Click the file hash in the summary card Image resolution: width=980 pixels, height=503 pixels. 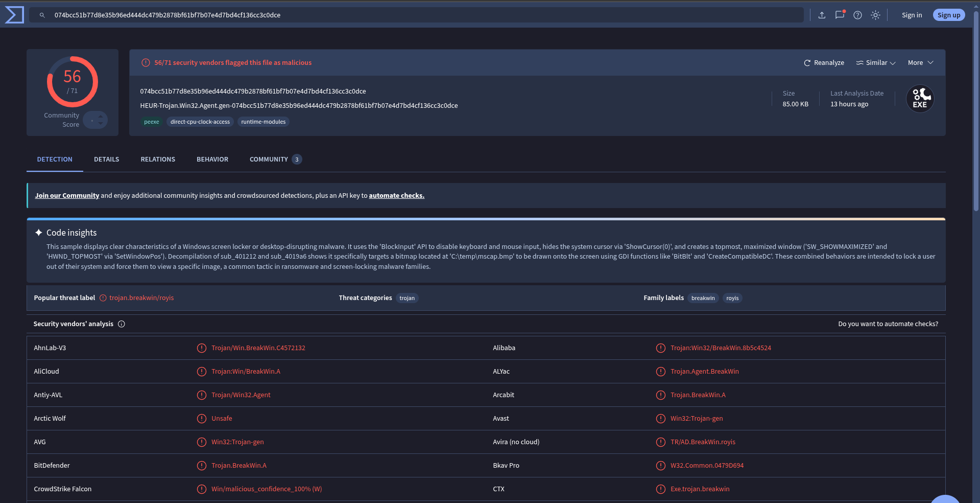point(253,92)
